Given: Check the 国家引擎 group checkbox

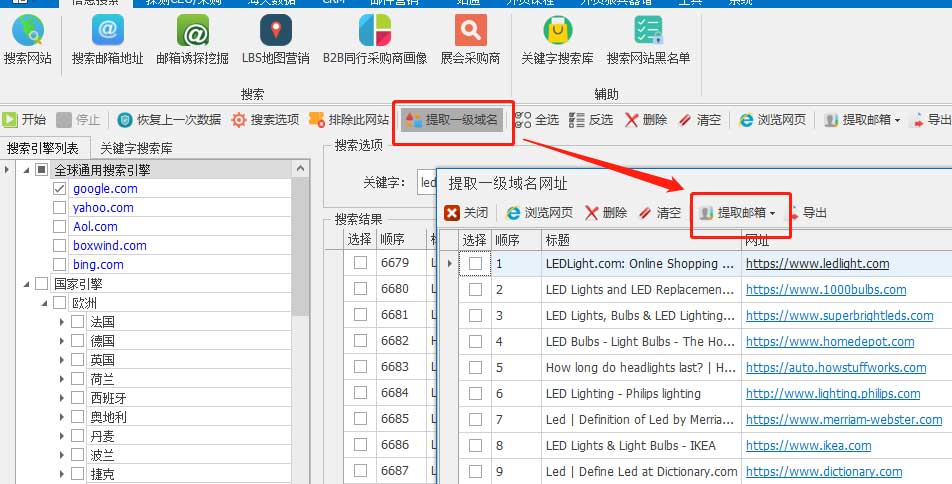Looking at the screenshot, I should (x=41, y=284).
